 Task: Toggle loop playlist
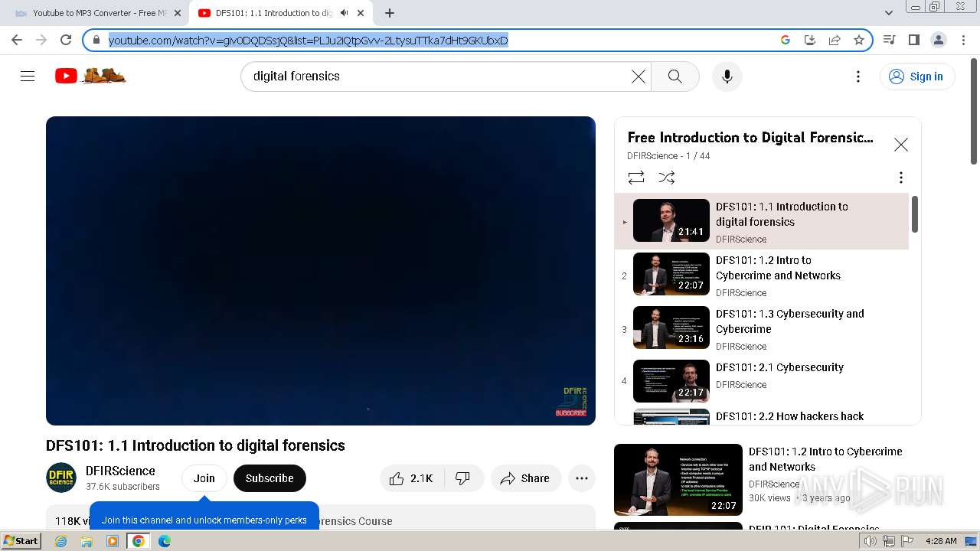click(x=636, y=178)
